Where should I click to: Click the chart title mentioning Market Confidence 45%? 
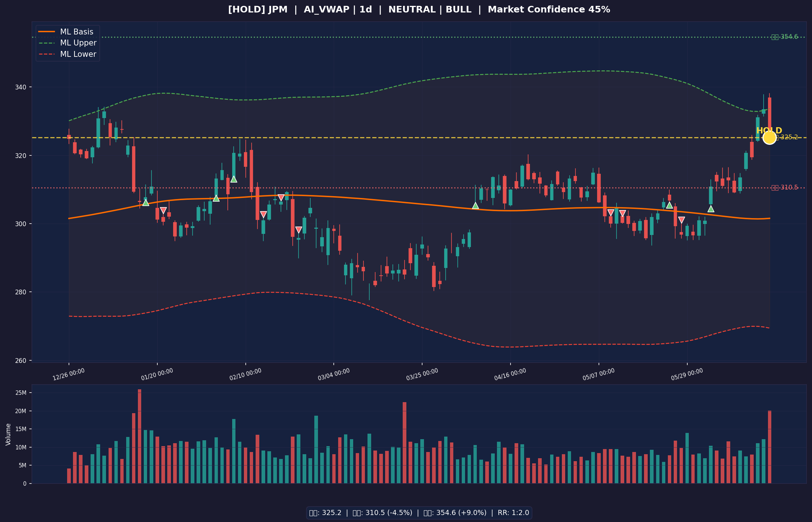click(x=419, y=10)
